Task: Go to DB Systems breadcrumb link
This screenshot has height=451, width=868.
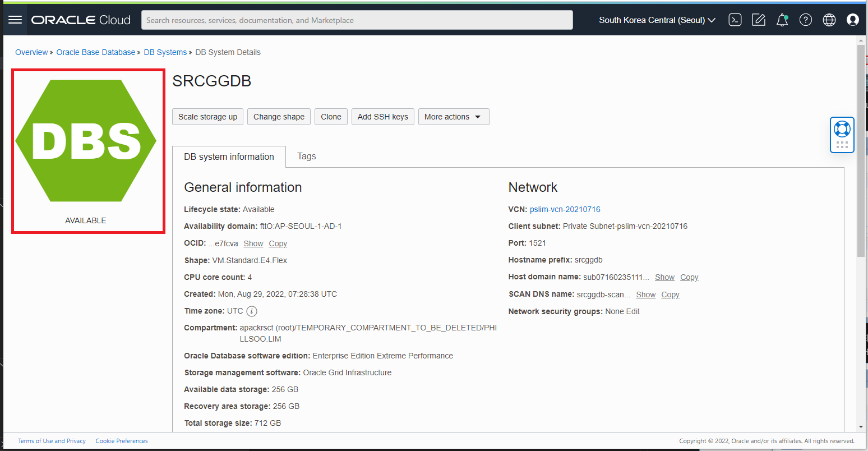Action: 165,52
